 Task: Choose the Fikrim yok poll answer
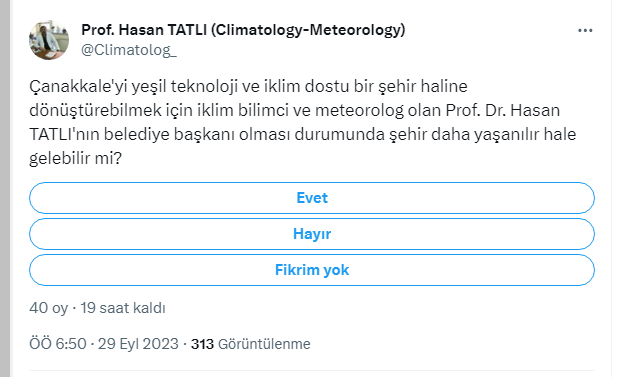coord(312,270)
